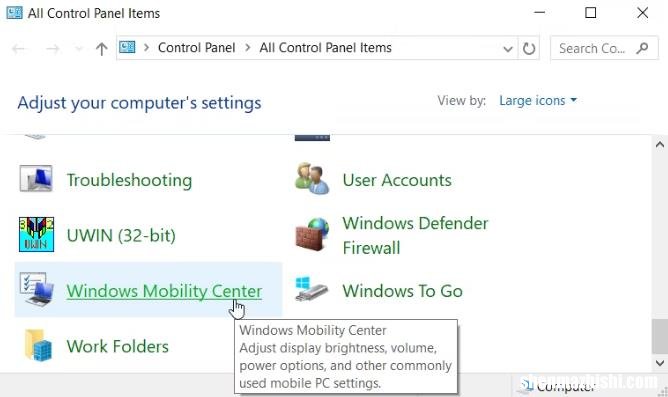This screenshot has height=397, width=668.
Task: Minimize the Control Panel window
Action: pos(539,13)
